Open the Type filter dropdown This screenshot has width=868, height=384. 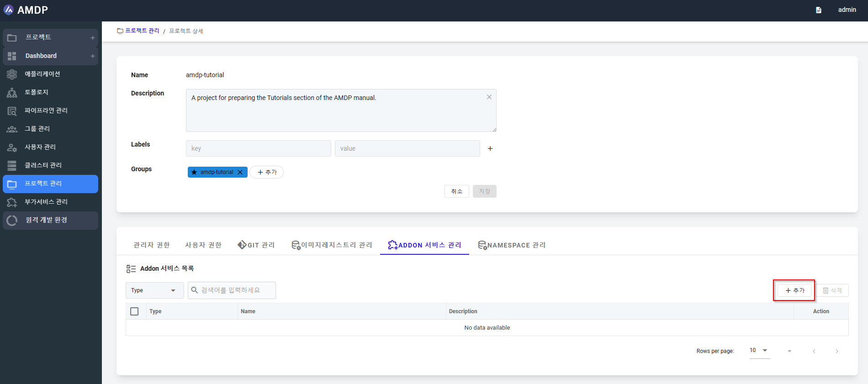coord(154,290)
